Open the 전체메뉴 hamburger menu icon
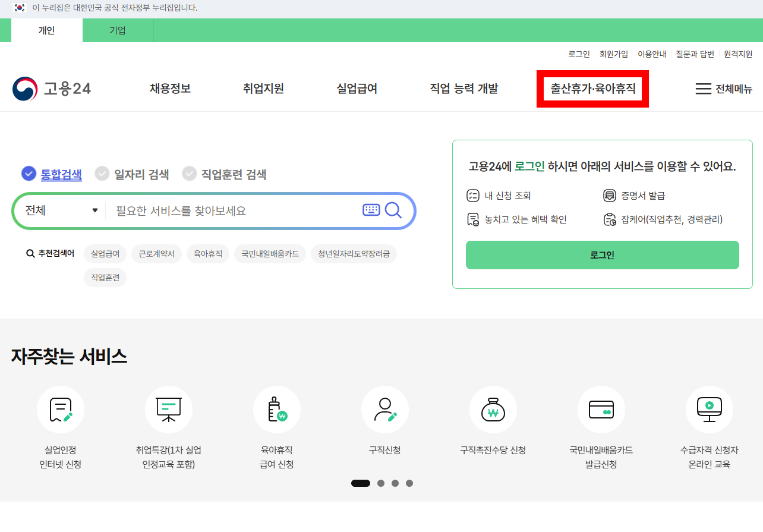 (700, 89)
